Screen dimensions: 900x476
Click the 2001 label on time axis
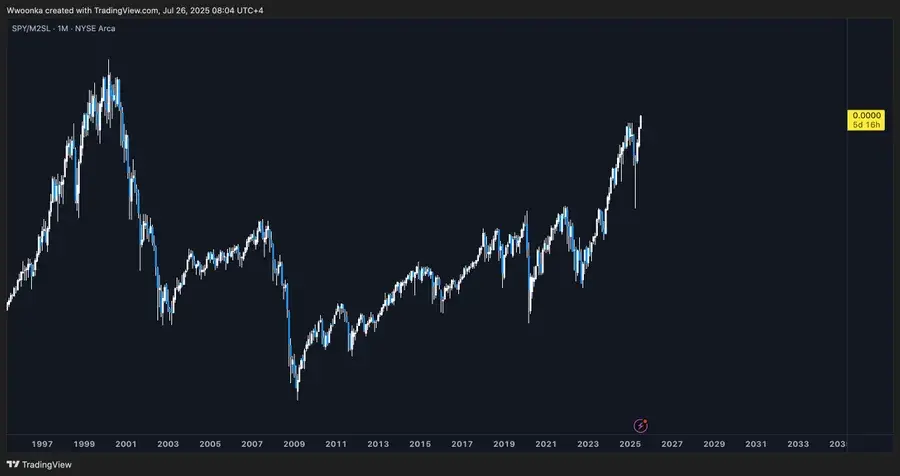click(126, 444)
